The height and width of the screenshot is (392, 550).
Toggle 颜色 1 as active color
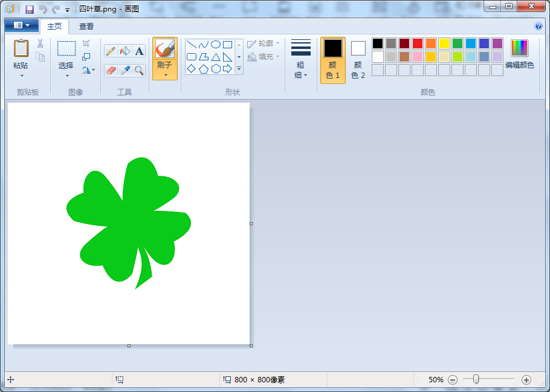coord(333,60)
